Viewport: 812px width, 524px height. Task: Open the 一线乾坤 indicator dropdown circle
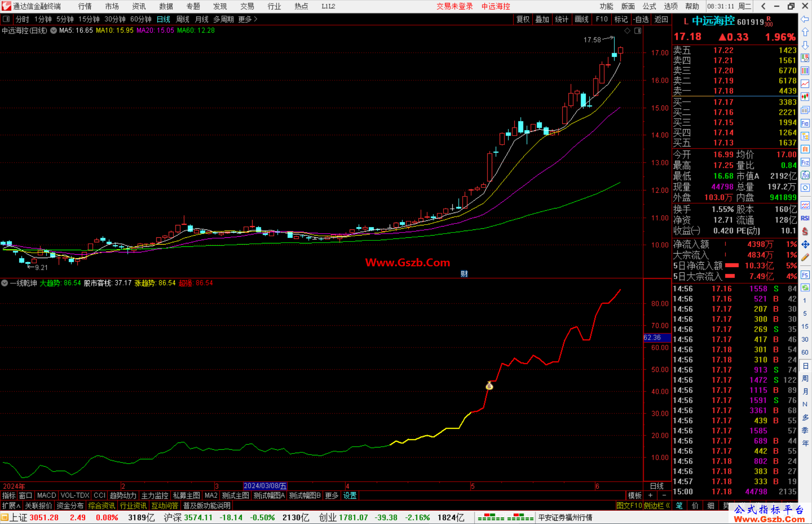5,283
